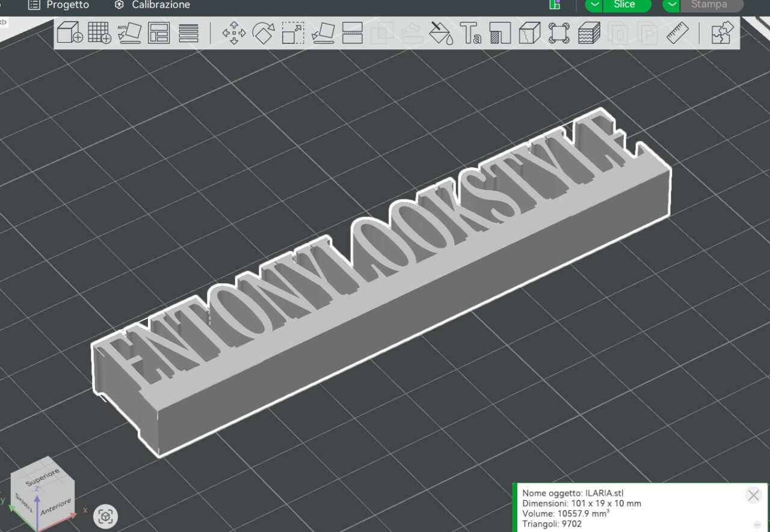Image resolution: width=770 pixels, height=532 pixels.
Task: Select the Measure ruler tool
Action: pos(677,32)
